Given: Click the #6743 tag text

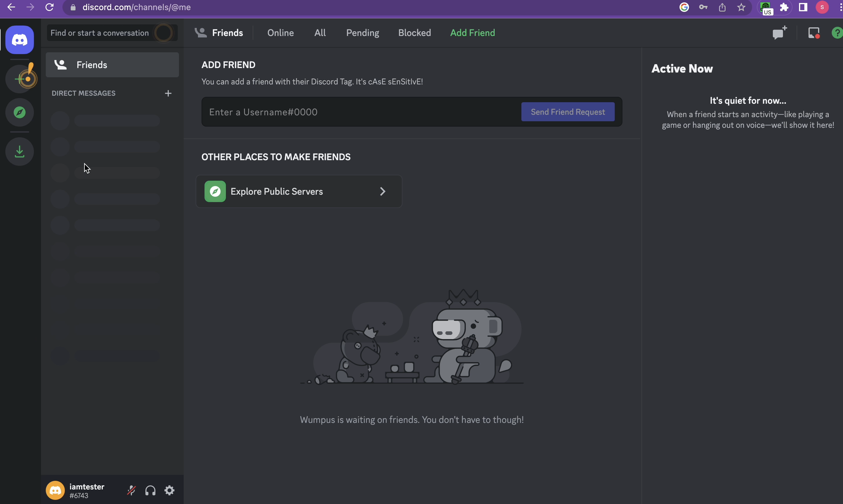Looking at the screenshot, I should (x=79, y=496).
